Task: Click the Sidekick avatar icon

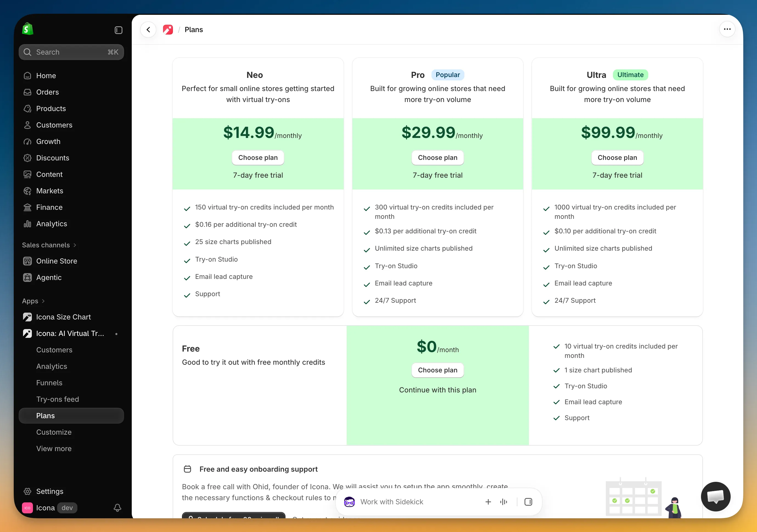Action: click(x=349, y=502)
